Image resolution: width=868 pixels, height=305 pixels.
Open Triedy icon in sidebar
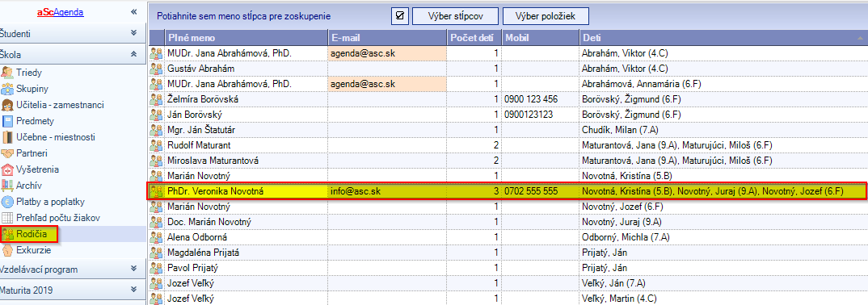point(8,73)
